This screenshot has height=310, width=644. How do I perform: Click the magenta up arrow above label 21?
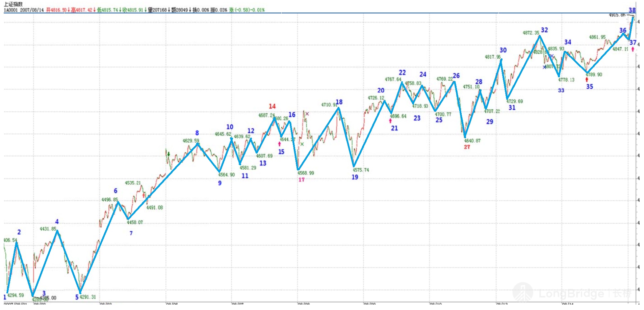(390, 121)
